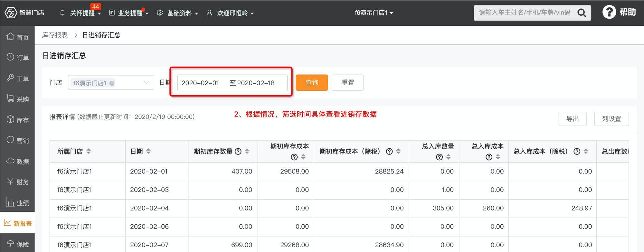This screenshot has height=252, width=644.
Task: Remove f6演示门店1 tag from 门店 filter
Action: (112, 83)
